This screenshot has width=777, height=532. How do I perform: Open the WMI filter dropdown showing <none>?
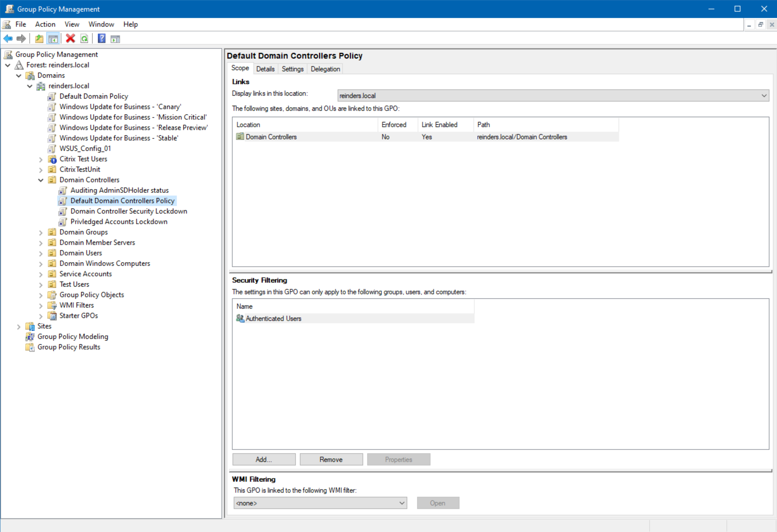click(401, 503)
